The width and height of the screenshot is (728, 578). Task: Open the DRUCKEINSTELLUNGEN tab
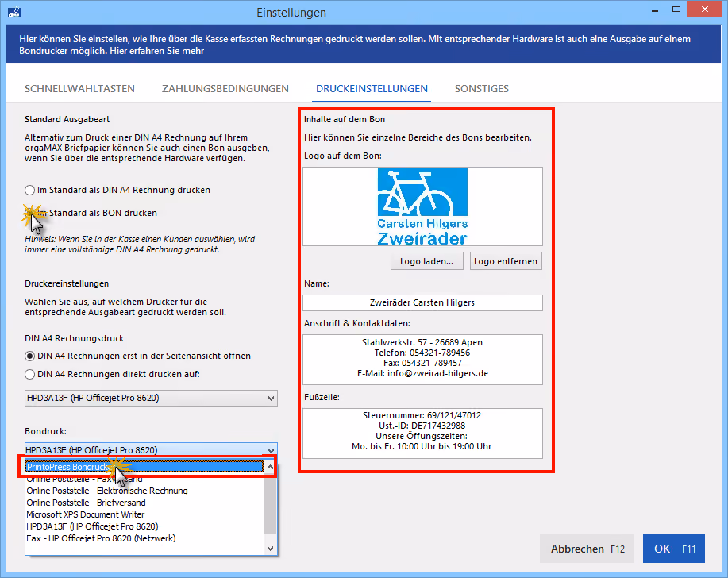372,89
